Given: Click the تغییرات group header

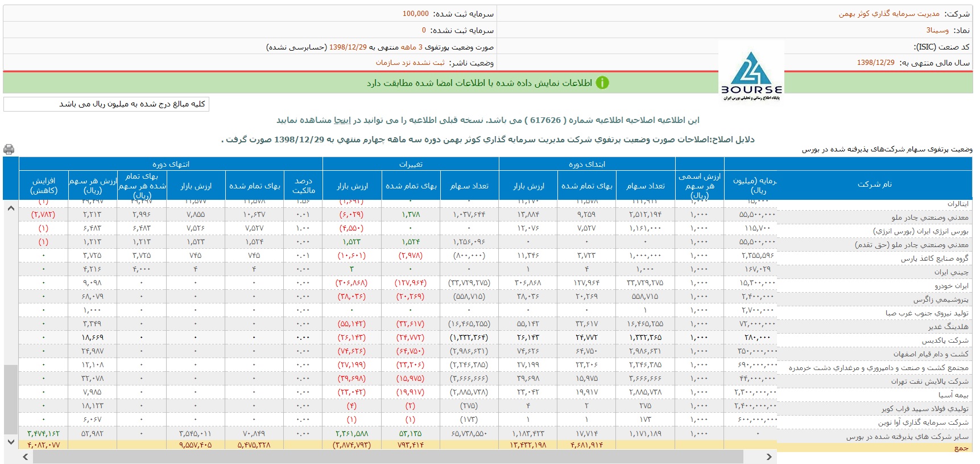Looking at the screenshot, I should click(x=411, y=164).
